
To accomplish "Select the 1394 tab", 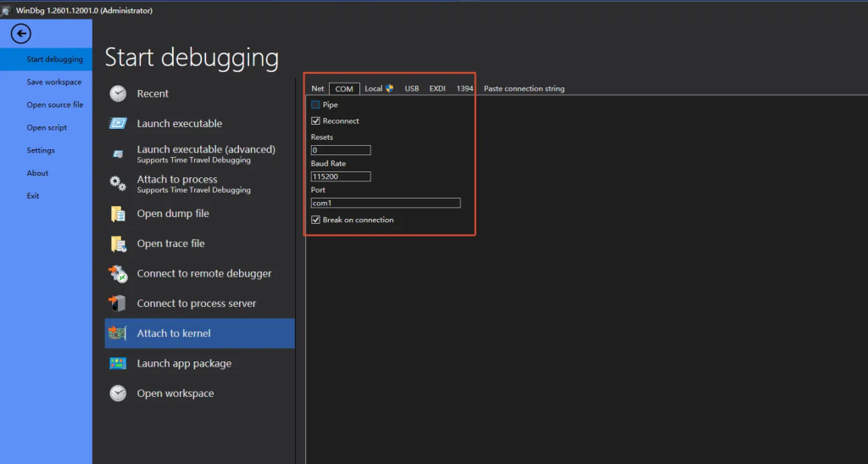I will click(x=465, y=88).
